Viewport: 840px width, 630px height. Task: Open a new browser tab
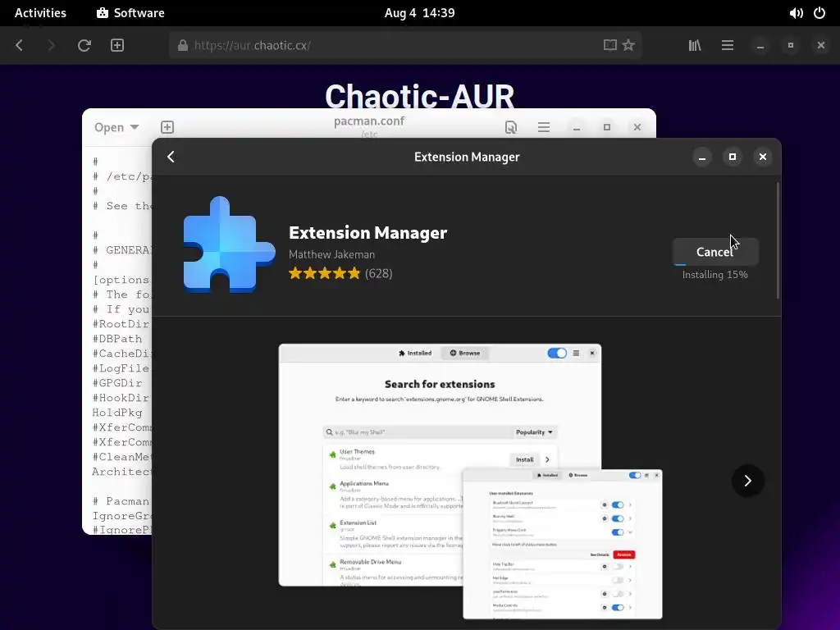tap(117, 46)
